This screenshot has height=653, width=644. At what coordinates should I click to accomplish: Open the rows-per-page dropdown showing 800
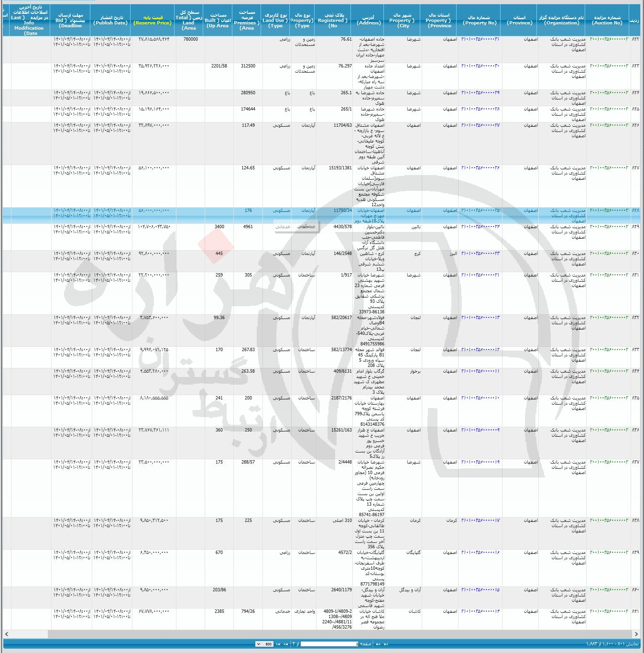[x=264, y=644]
